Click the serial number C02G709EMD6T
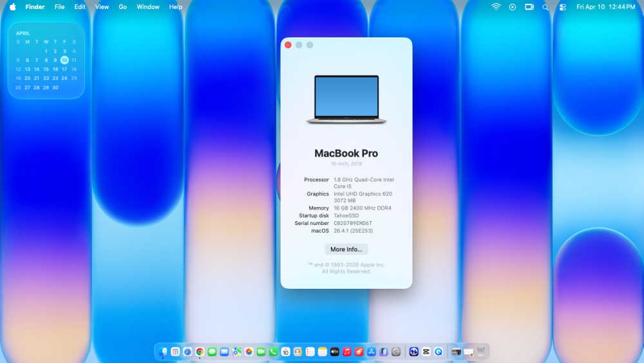644x363 pixels. (x=353, y=223)
